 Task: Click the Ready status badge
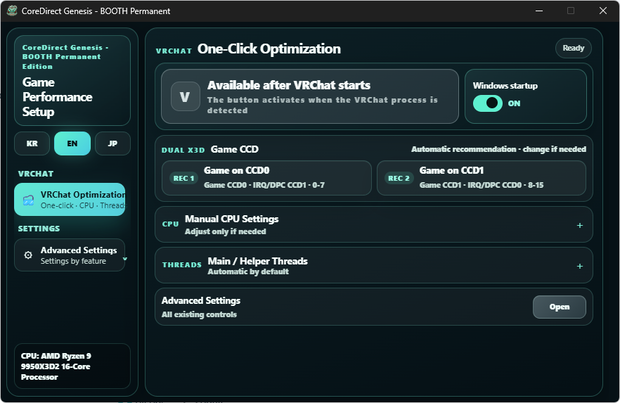(x=573, y=48)
